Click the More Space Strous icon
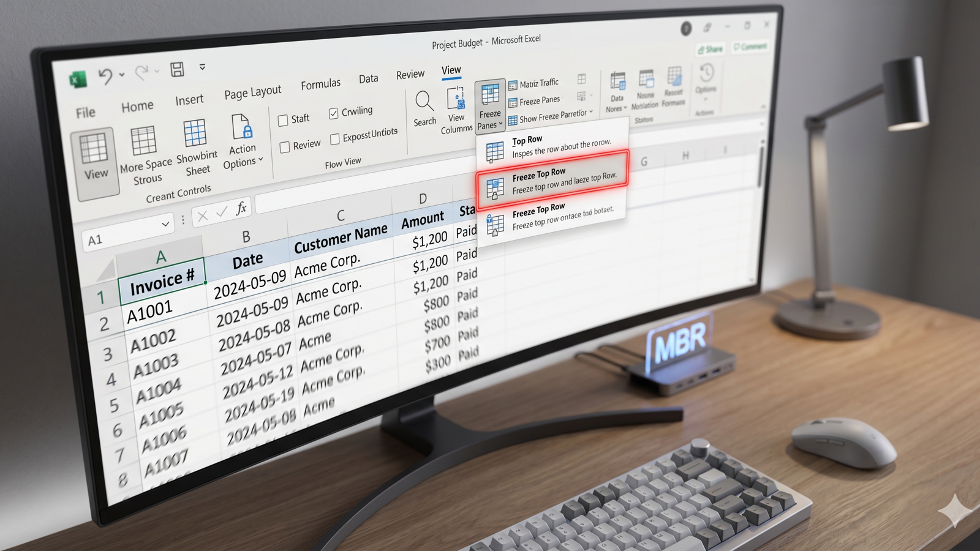 143,141
